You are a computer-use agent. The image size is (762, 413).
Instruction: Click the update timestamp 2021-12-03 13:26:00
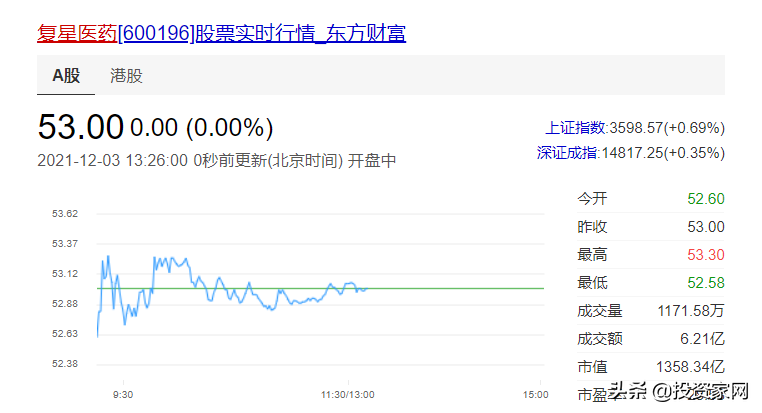pyautogui.click(x=112, y=160)
